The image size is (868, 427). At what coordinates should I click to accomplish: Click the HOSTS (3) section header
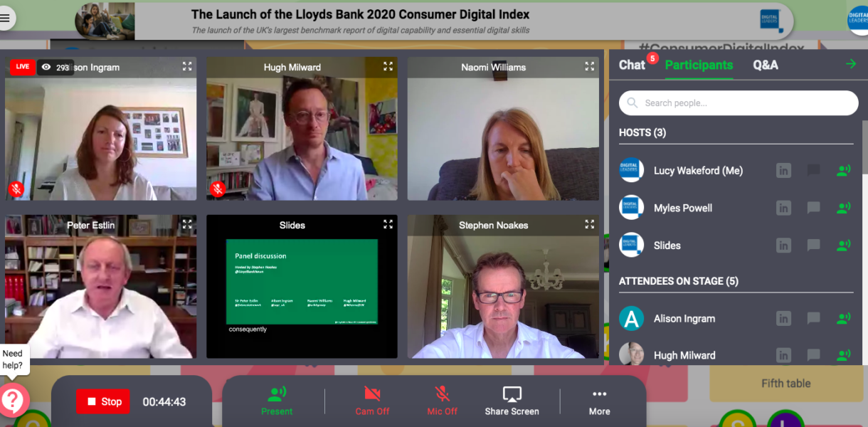click(x=642, y=132)
